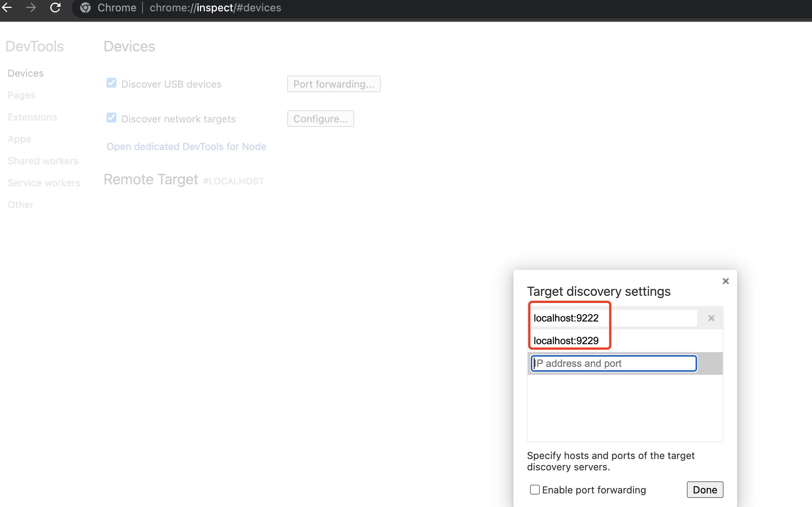Reload the chrome inspect page
This screenshot has width=812, height=507.
point(55,8)
